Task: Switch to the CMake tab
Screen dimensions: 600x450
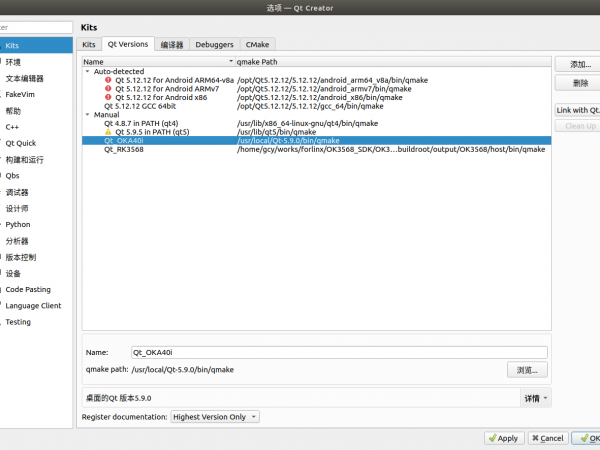Action: click(x=259, y=45)
